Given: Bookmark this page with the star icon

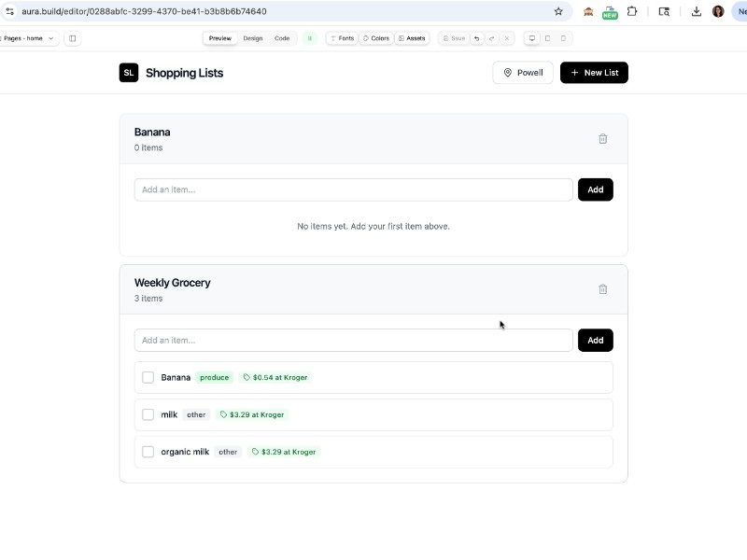Looking at the screenshot, I should click(558, 11).
